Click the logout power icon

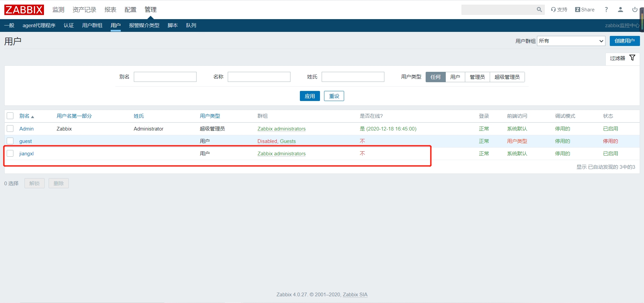pyautogui.click(x=635, y=10)
